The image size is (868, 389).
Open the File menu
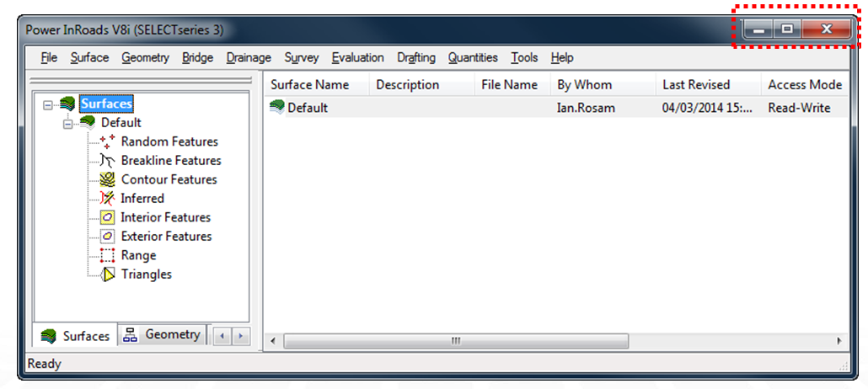[x=49, y=57]
